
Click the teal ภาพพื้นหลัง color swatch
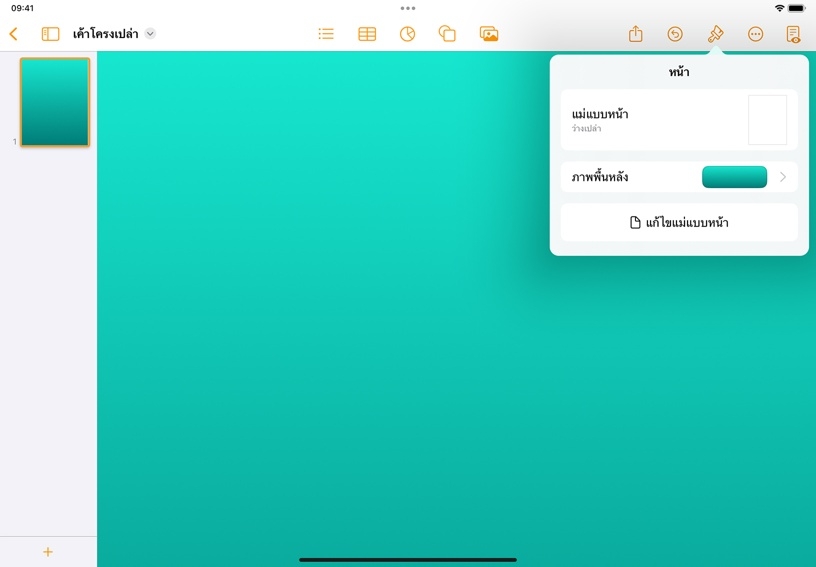point(734,177)
